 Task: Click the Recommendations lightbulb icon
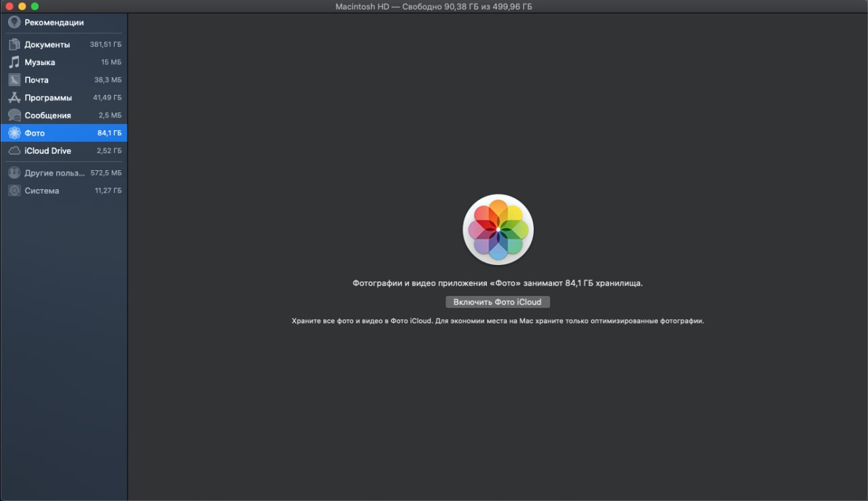pyautogui.click(x=14, y=22)
